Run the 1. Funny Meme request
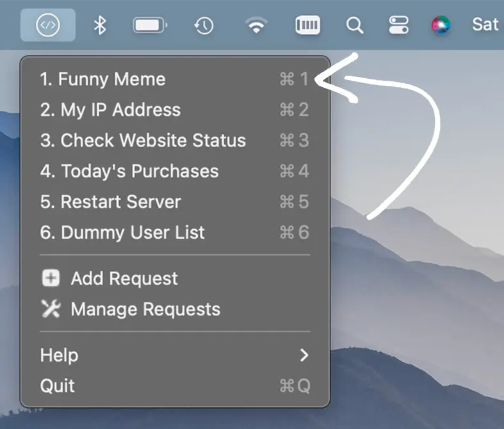Screen dimensions: 504x429 coord(175,79)
